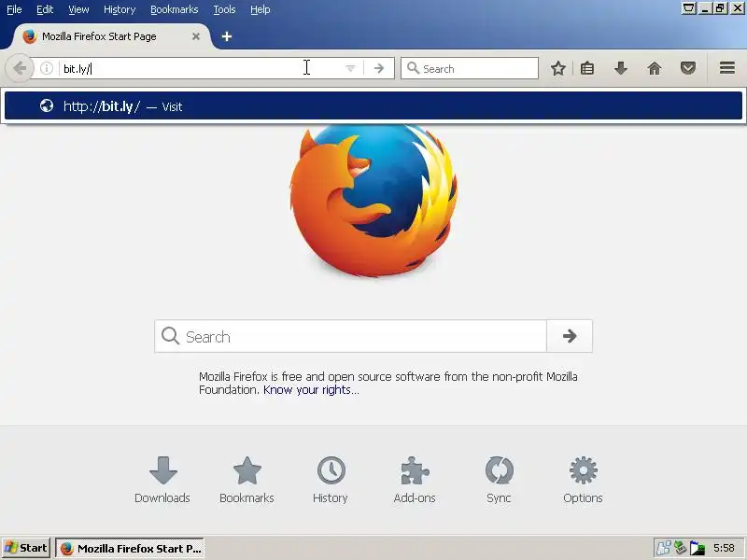The width and height of the screenshot is (747, 560).
Task: Click the Firefox logo on start page
Action: click(374, 200)
